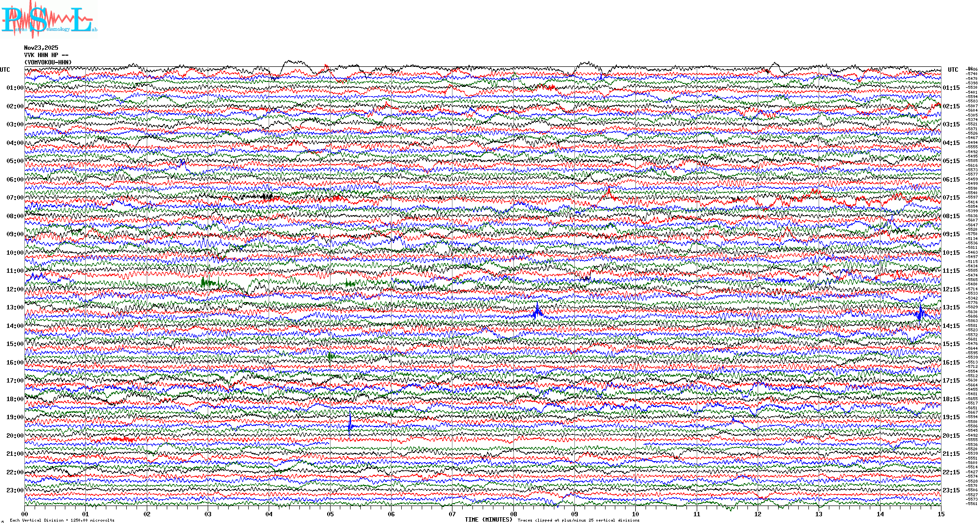Click the right UTC axis label

tap(953, 70)
